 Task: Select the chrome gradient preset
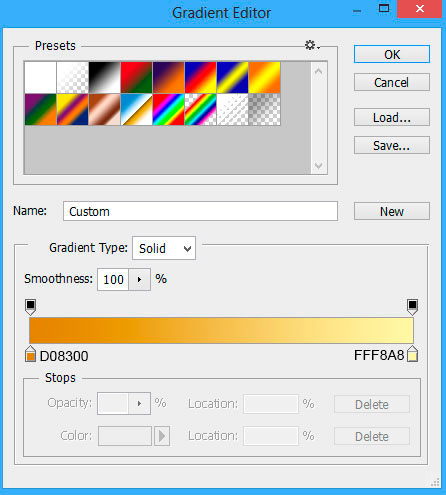(136, 109)
